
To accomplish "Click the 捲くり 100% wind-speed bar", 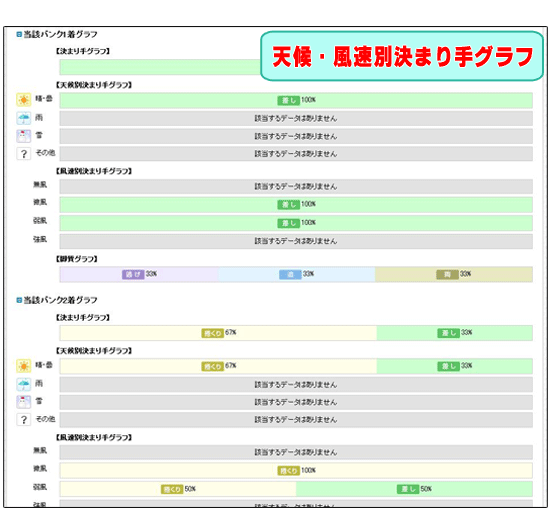I will (x=296, y=470).
